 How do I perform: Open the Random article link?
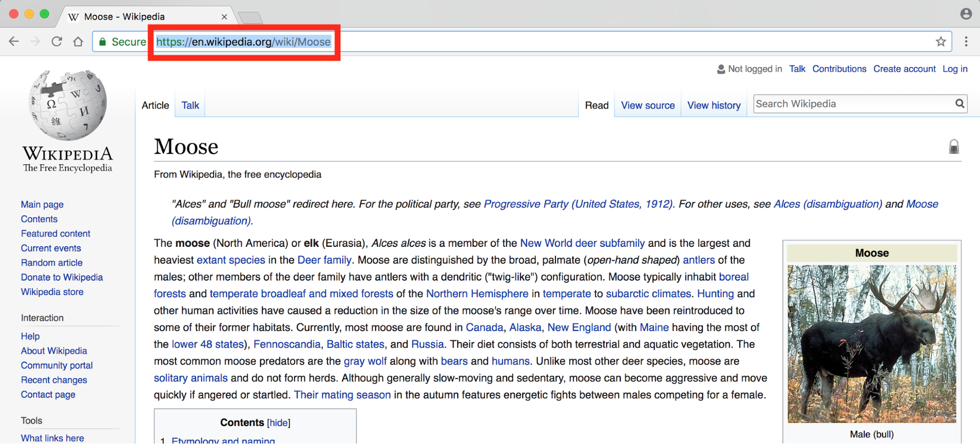[x=51, y=263]
